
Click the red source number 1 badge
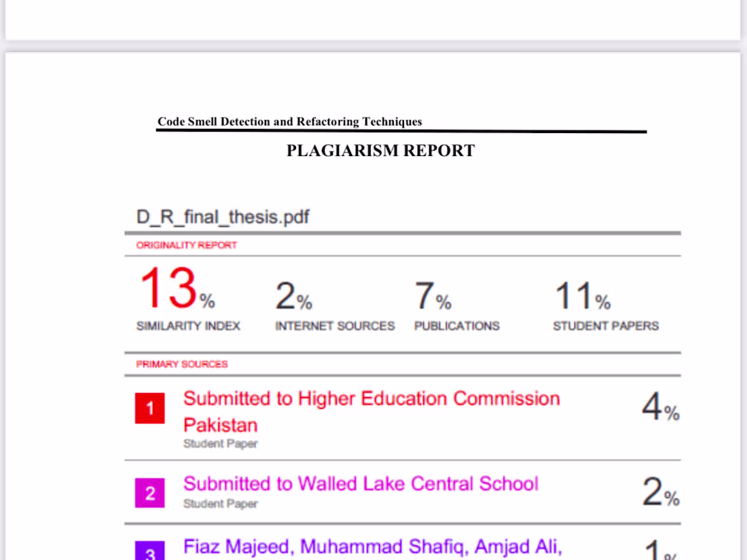(x=150, y=409)
